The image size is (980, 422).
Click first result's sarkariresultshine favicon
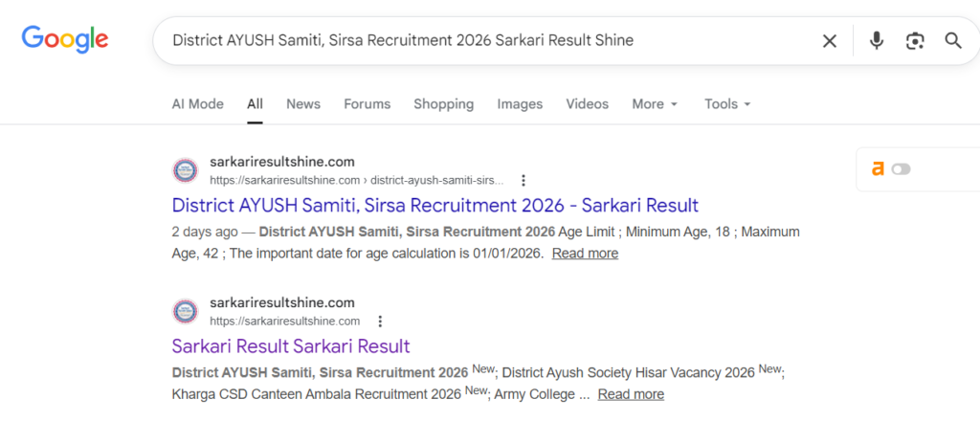[x=185, y=170]
